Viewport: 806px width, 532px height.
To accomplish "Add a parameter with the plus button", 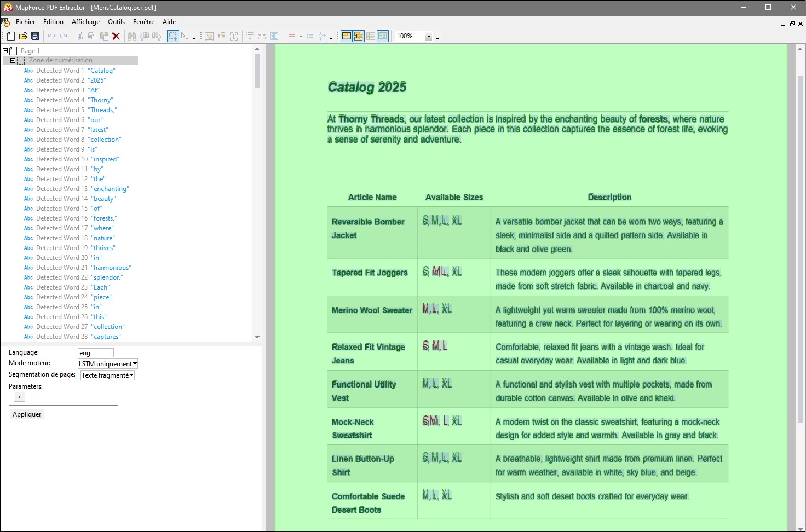I will pos(20,397).
